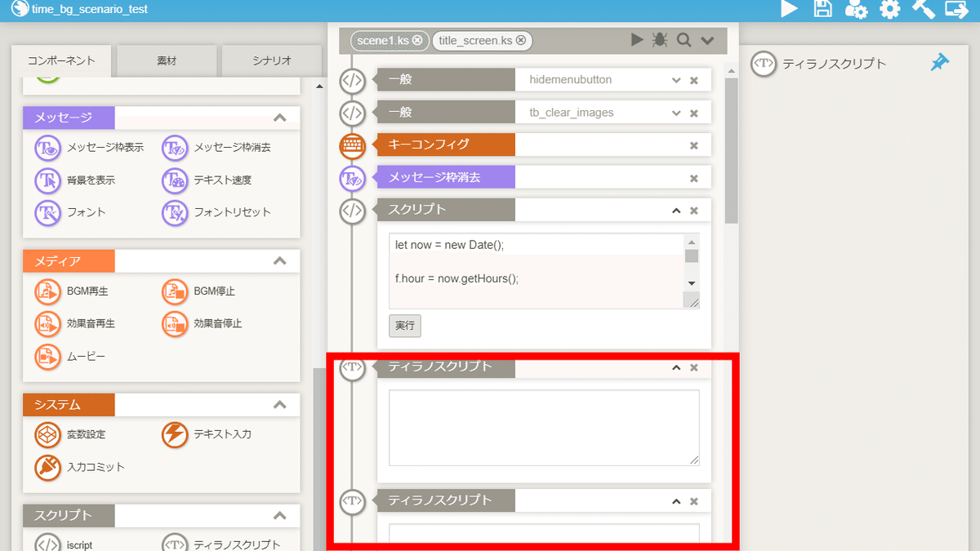The image size is (980, 551).
Task: Select フォント component icon
Action: (48, 212)
